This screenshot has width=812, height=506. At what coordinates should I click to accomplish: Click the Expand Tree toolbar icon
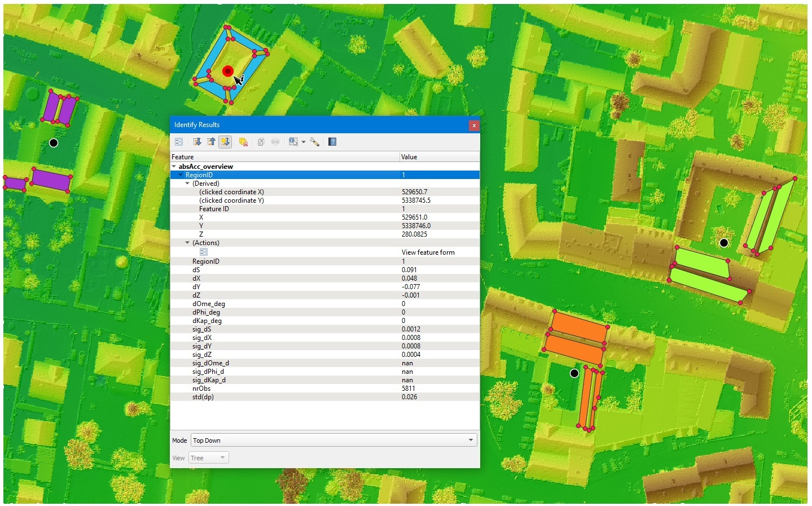pos(197,142)
